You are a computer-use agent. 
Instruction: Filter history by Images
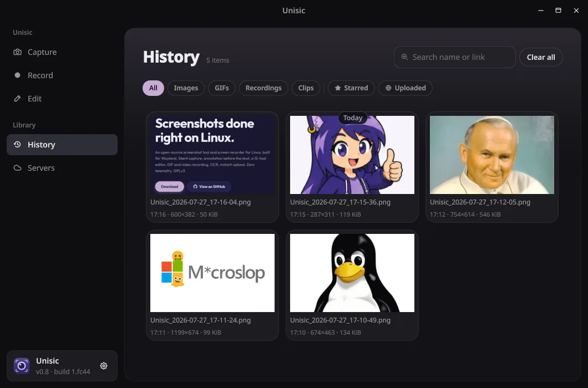(186, 88)
